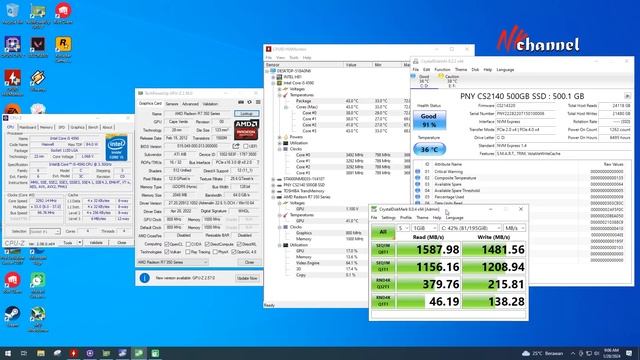Click the Composite Temperature status icon

point(418,178)
